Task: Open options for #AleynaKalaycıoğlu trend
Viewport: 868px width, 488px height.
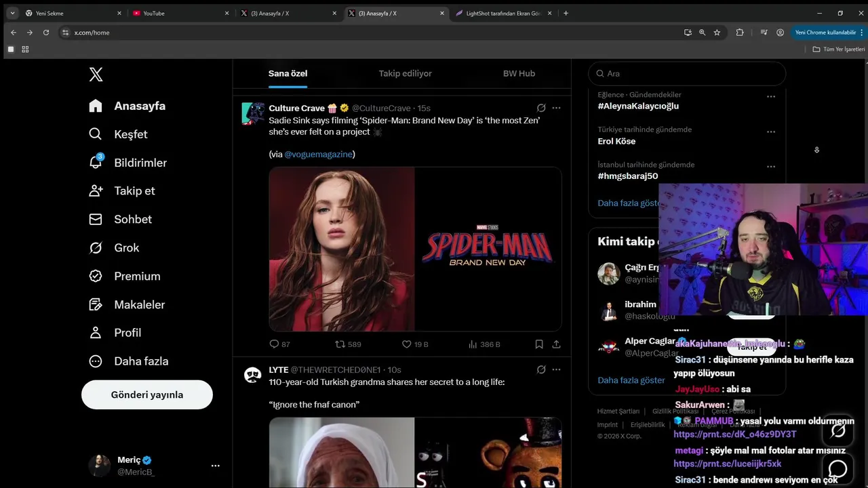Action: coord(770,96)
